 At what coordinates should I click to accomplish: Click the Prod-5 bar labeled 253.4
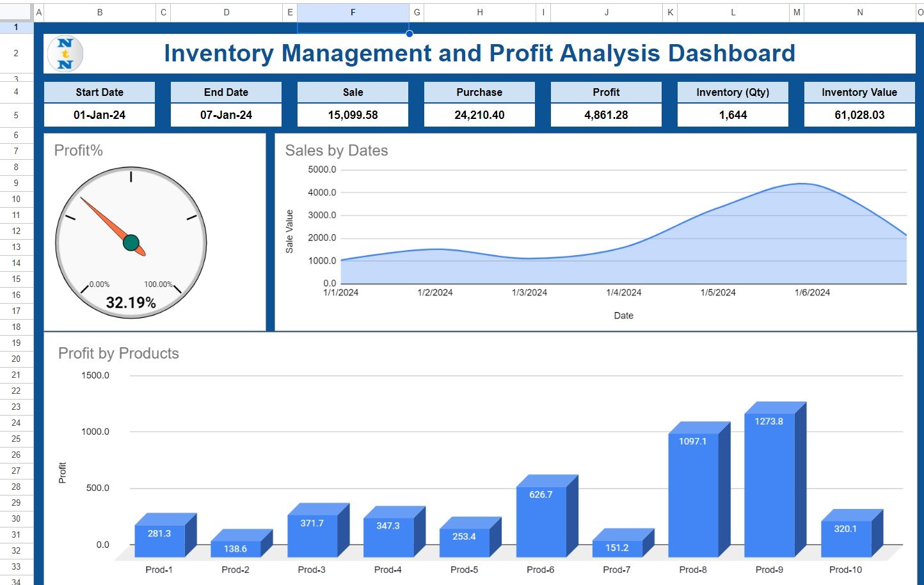[x=465, y=542]
